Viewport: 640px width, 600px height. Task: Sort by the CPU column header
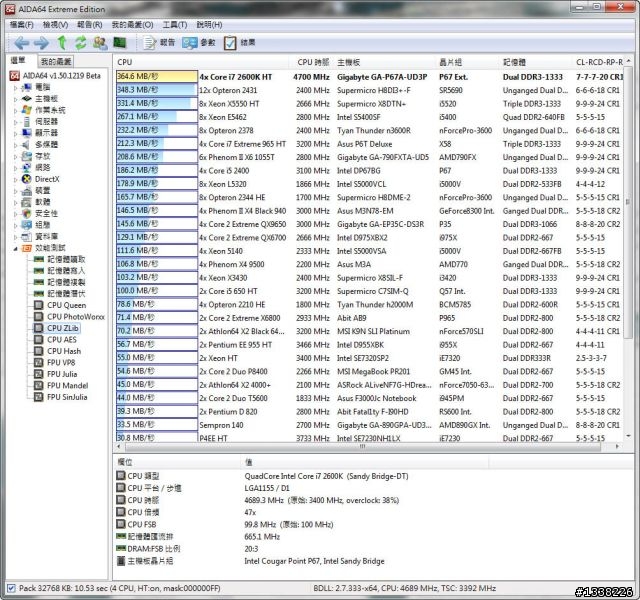pyautogui.click(x=202, y=62)
